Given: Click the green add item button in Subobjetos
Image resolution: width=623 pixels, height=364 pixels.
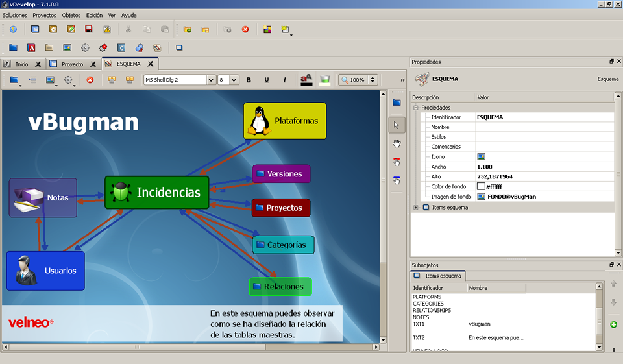Looking at the screenshot, I should click(613, 324).
